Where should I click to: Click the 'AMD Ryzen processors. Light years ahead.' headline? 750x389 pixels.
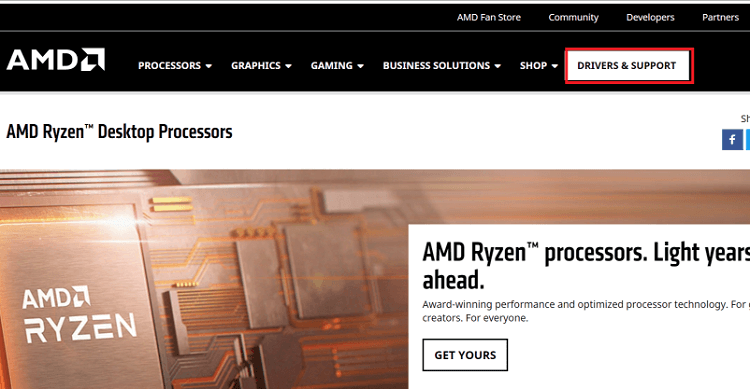tap(586, 266)
